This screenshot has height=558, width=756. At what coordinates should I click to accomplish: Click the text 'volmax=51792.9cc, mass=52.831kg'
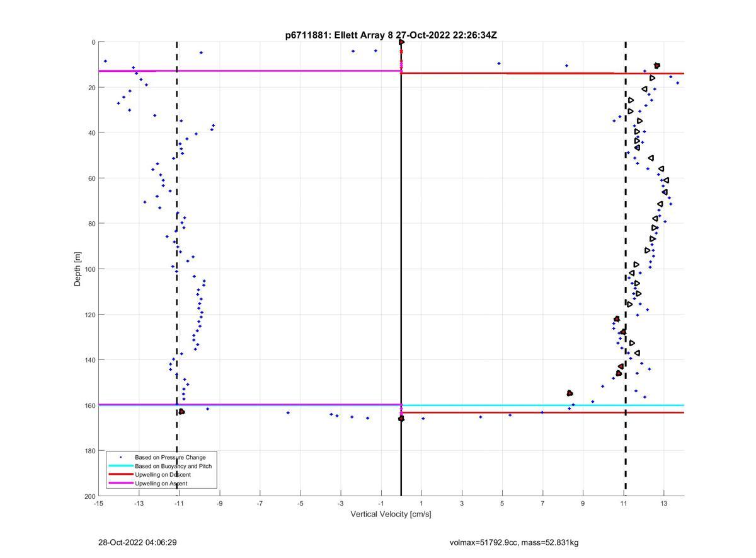click(514, 542)
